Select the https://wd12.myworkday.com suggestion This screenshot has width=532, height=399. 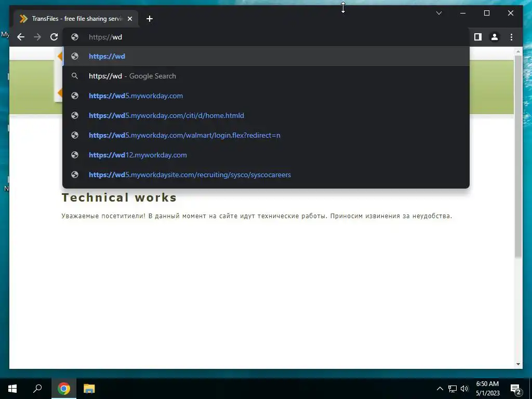[x=266, y=155]
